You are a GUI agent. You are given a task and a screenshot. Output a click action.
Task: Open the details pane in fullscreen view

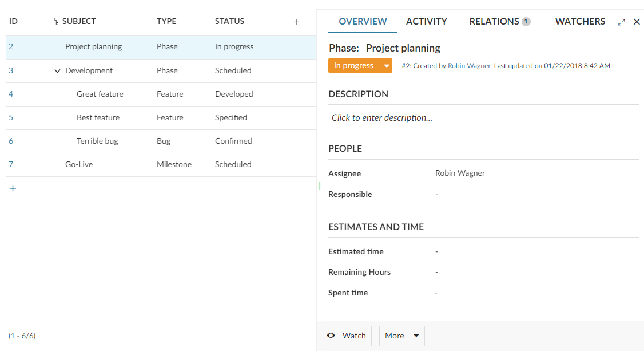pos(621,22)
